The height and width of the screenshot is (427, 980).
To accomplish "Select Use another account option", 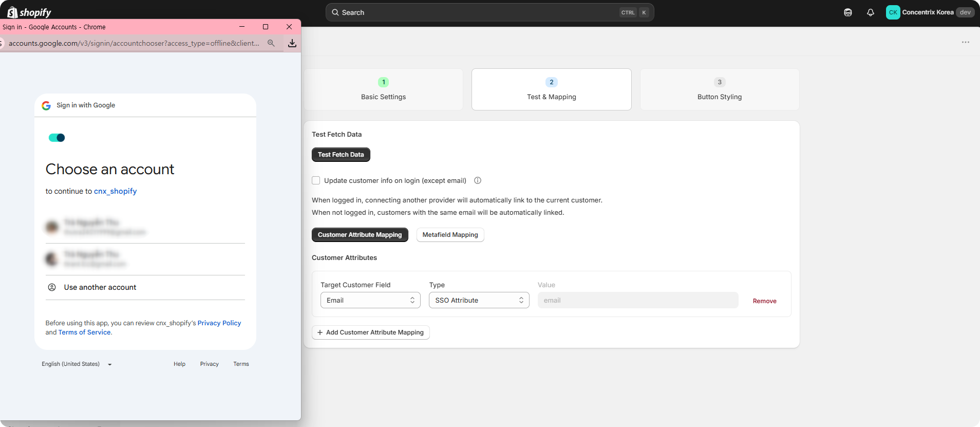I will pos(145,287).
